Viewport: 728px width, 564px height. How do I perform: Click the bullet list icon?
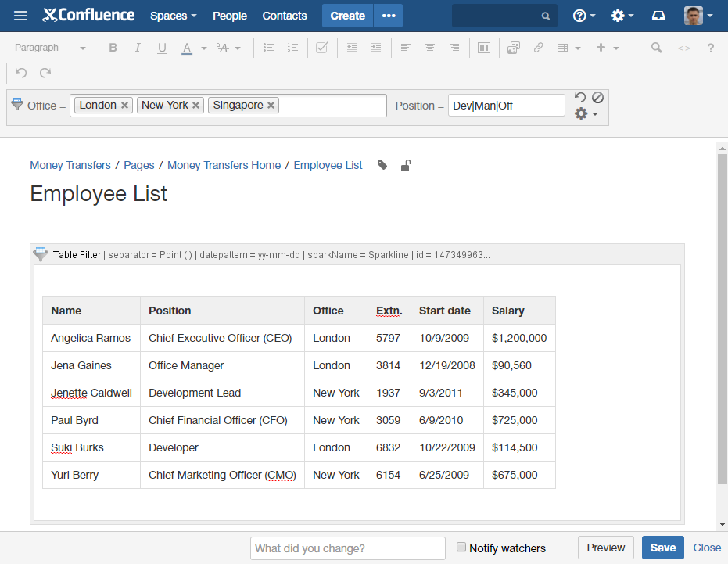268,48
